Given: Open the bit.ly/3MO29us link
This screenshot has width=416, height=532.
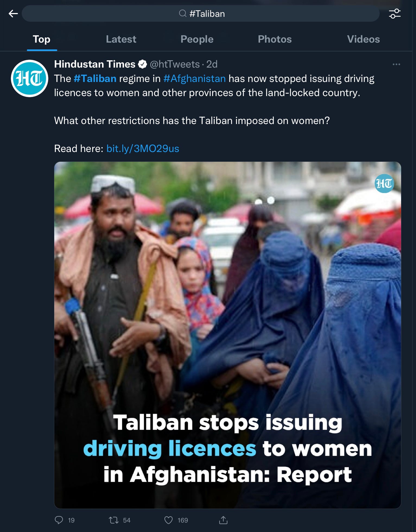Looking at the screenshot, I should pyautogui.click(x=143, y=148).
